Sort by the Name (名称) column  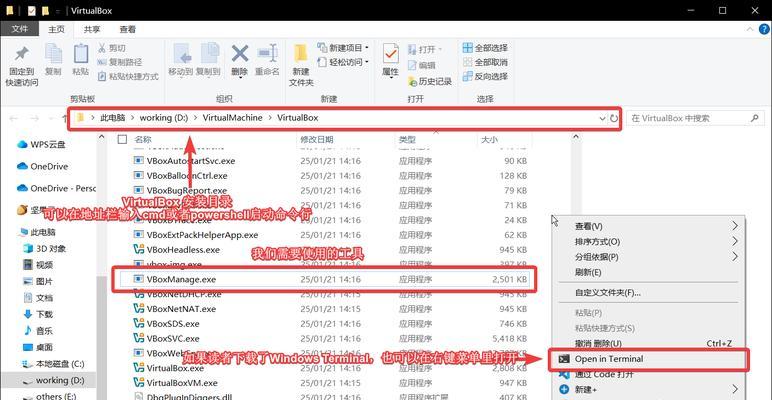pos(143,140)
